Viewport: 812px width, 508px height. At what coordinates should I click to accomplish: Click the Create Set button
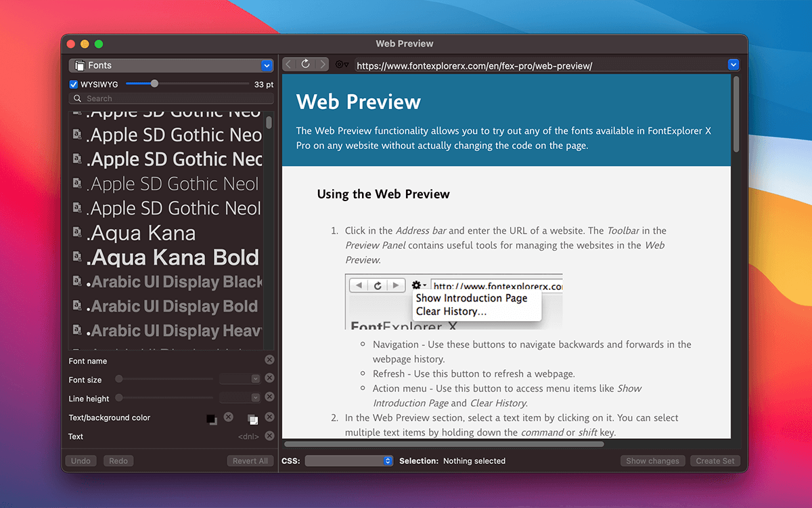715,461
